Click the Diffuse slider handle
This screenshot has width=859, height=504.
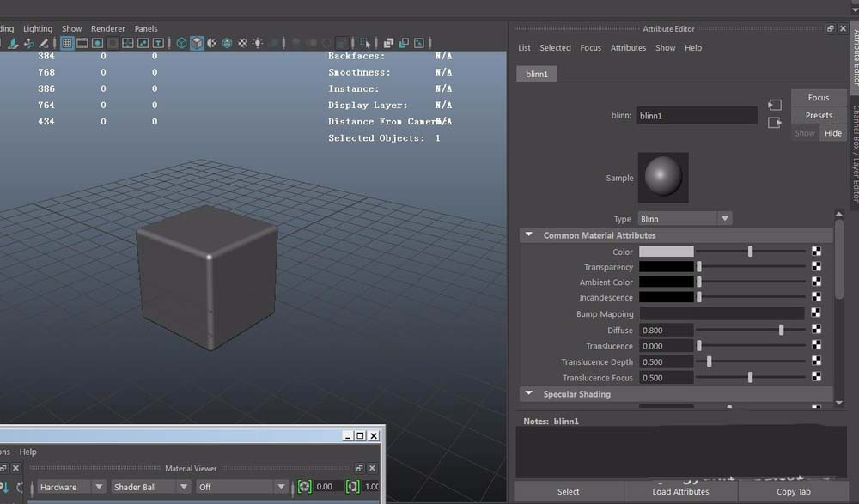(781, 330)
